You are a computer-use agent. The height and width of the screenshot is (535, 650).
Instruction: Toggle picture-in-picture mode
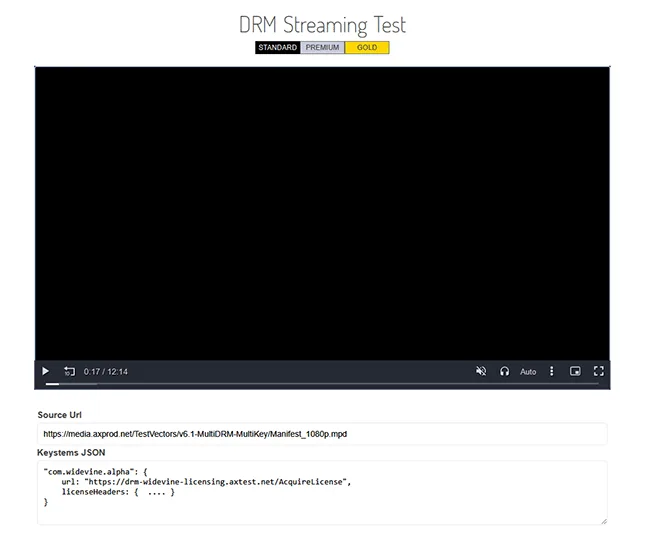[575, 371]
